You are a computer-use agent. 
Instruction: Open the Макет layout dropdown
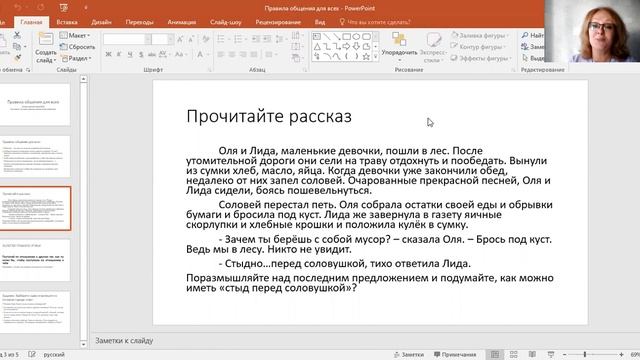[x=75, y=36]
